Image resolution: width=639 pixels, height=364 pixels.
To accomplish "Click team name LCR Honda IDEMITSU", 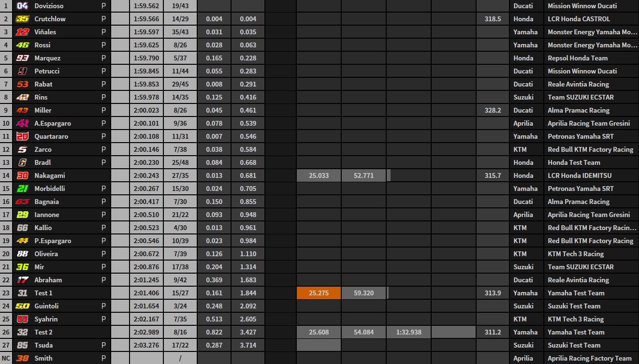I will [581, 175].
